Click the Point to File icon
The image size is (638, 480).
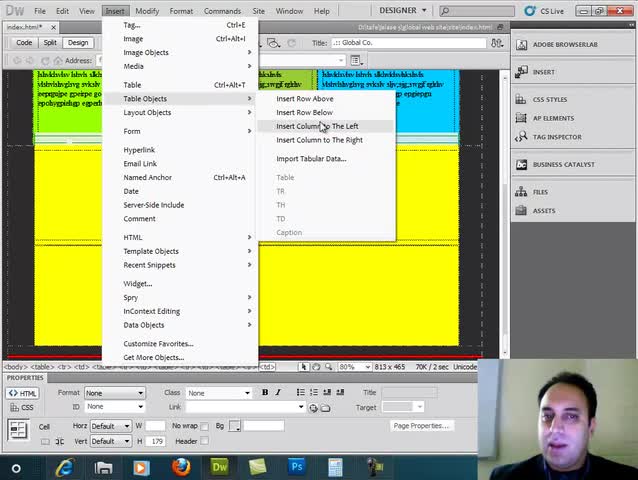coord(313,408)
